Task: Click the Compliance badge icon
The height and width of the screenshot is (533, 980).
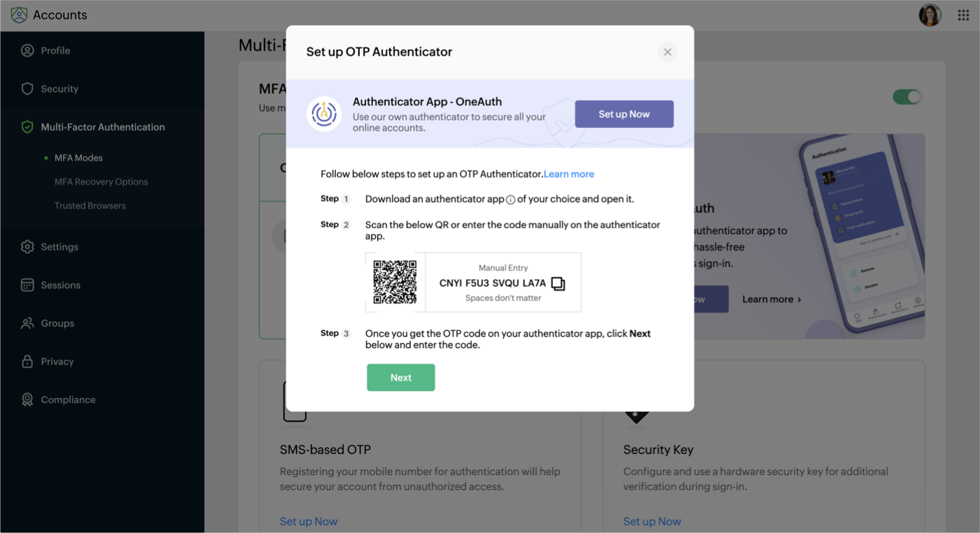Action: point(27,400)
